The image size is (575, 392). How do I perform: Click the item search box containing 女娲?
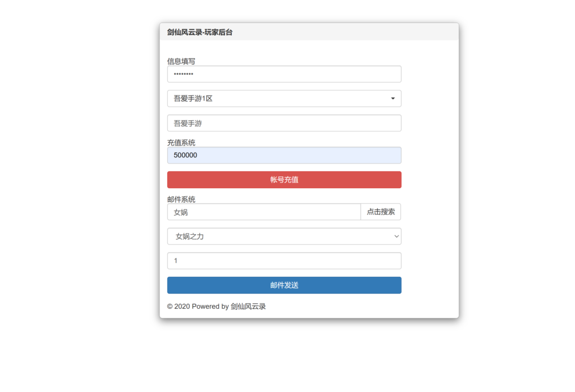pos(263,212)
